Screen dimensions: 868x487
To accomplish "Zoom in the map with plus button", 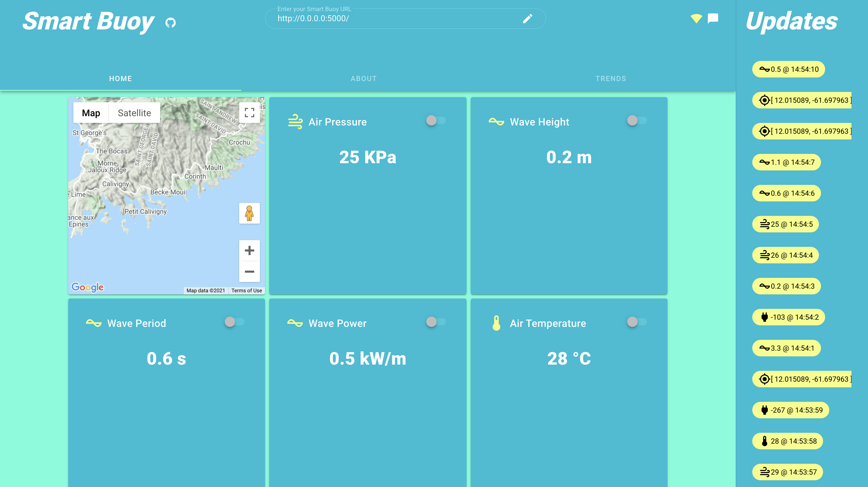I will tap(249, 250).
